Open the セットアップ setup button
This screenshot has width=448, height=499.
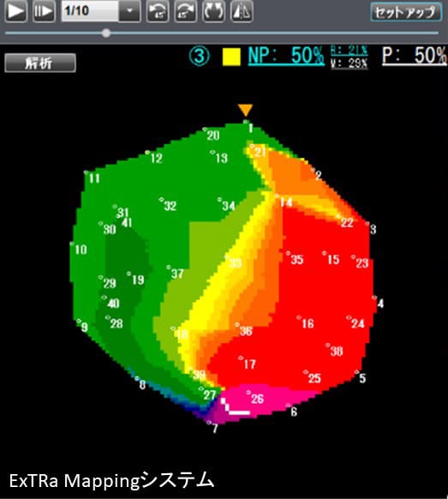coord(406,12)
